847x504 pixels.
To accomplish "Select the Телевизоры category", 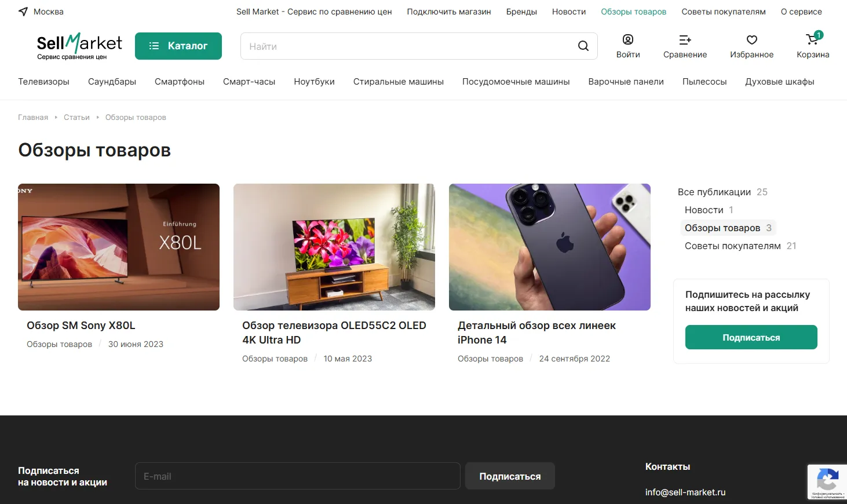I will pyautogui.click(x=43, y=82).
